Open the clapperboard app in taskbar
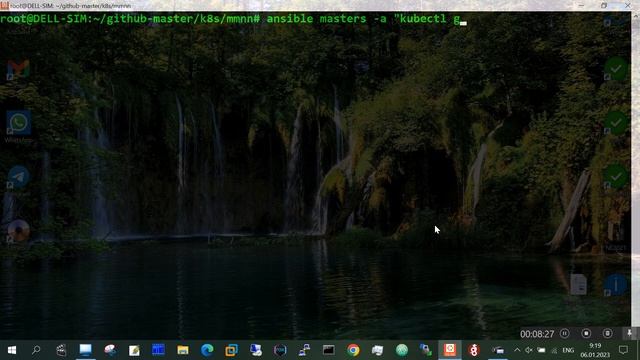Image resolution: width=640 pixels, height=360 pixels. pyautogui.click(x=61, y=350)
